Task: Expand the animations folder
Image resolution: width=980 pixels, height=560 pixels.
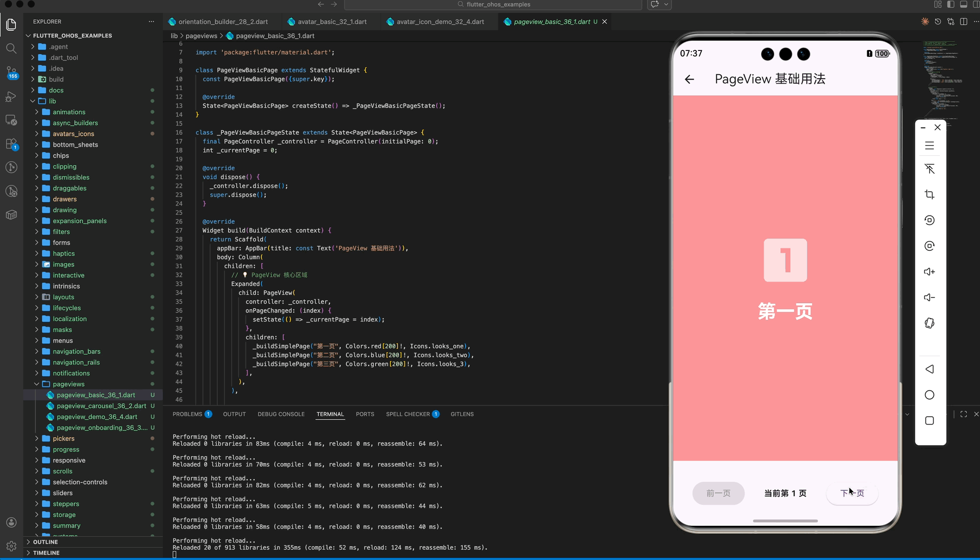Action: pyautogui.click(x=69, y=112)
